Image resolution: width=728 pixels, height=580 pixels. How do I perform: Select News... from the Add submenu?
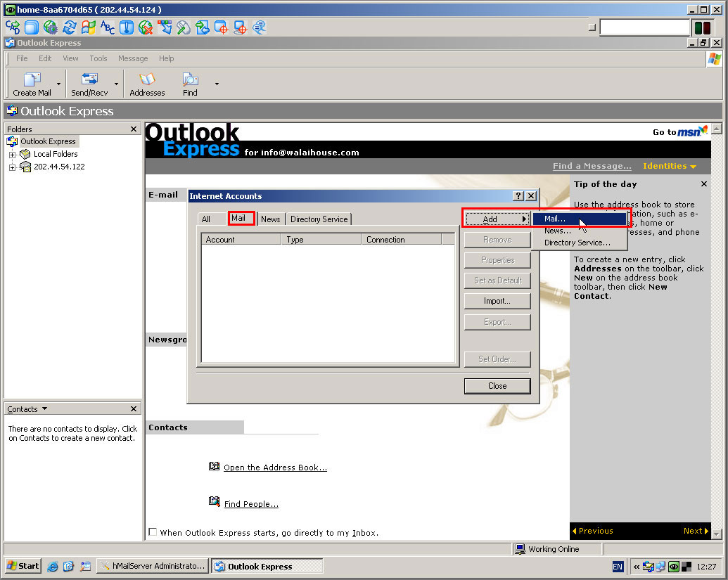pyautogui.click(x=579, y=231)
